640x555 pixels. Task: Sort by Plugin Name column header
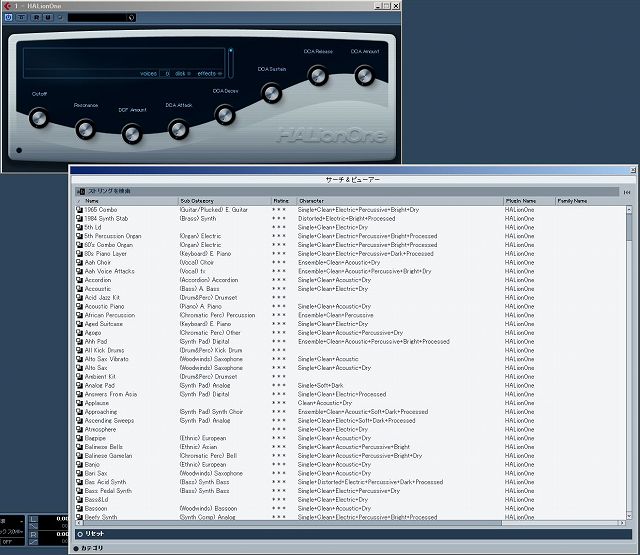[x=529, y=201]
